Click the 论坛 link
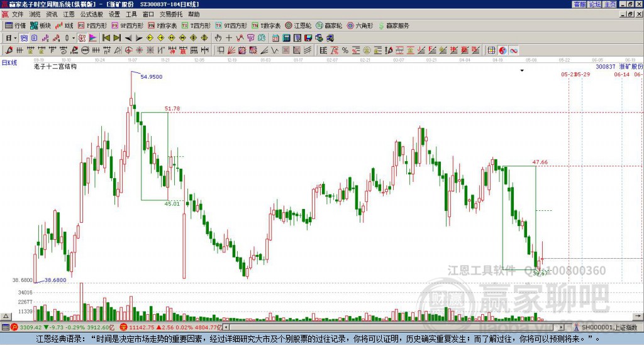This screenshot has width=644, height=345. [595, 4]
